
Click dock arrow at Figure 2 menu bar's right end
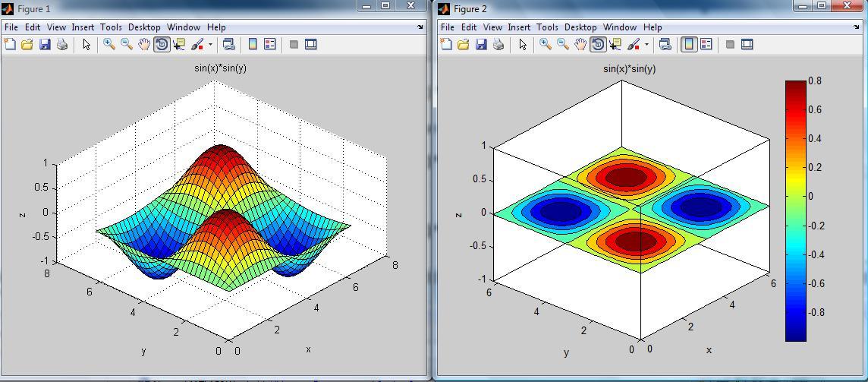click(857, 27)
